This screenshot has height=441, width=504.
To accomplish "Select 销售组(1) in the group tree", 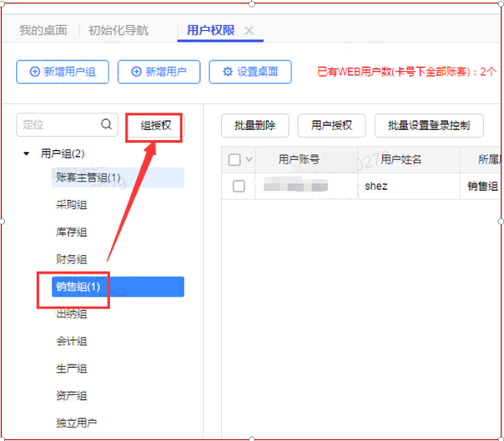I will click(x=78, y=287).
